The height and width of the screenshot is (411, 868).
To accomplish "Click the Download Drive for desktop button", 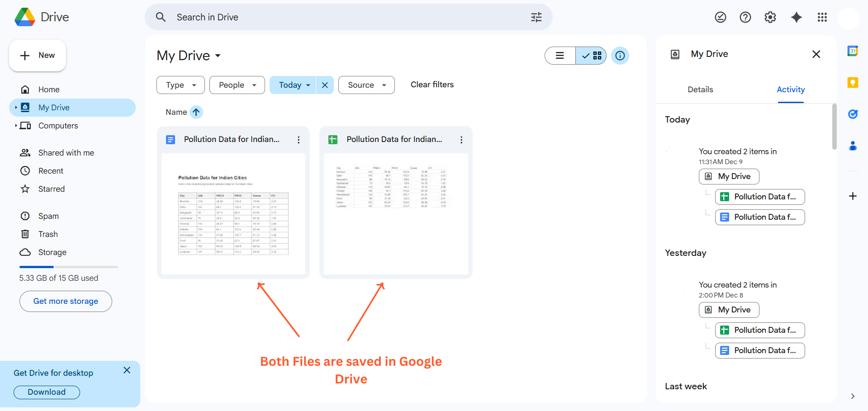I will tap(47, 392).
